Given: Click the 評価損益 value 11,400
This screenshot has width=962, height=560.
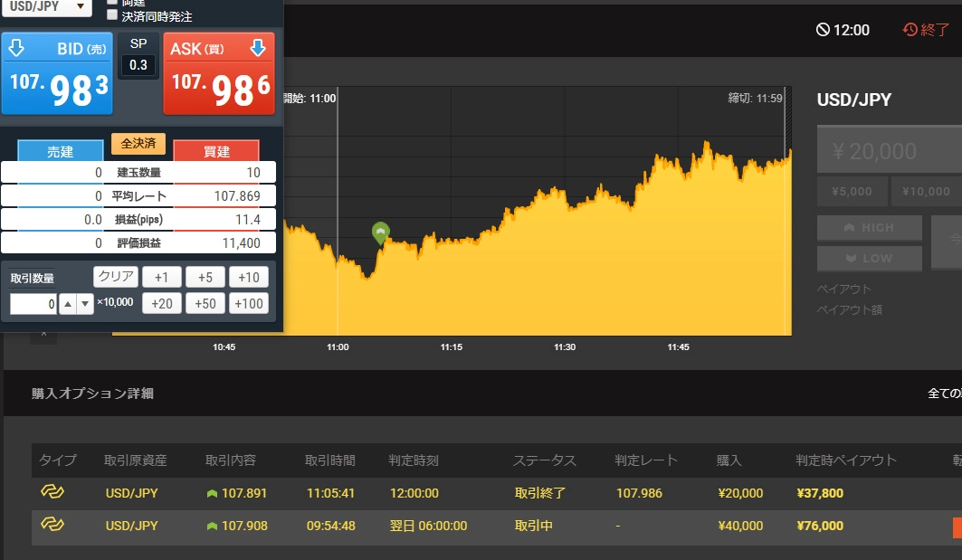Looking at the screenshot, I should (241, 243).
